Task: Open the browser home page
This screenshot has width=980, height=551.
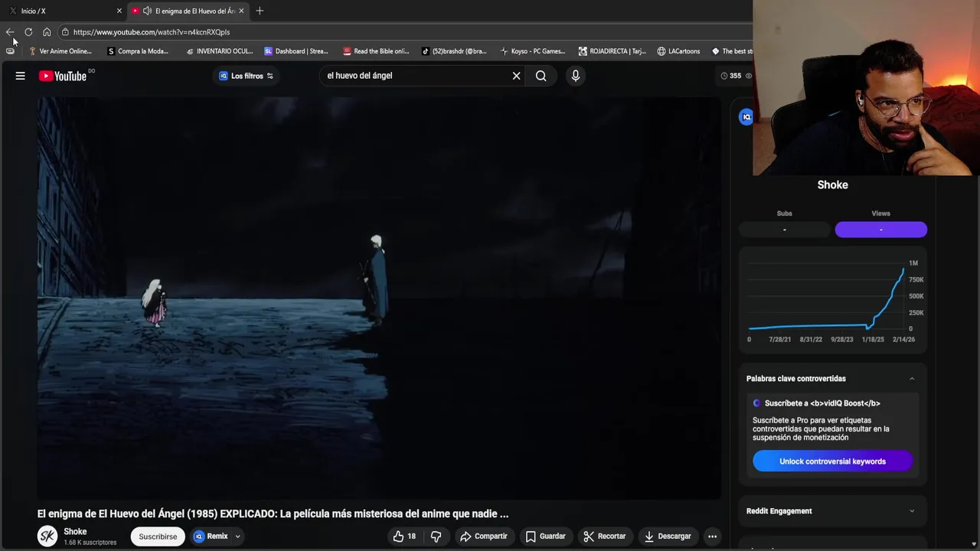Action: pos(47,32)
